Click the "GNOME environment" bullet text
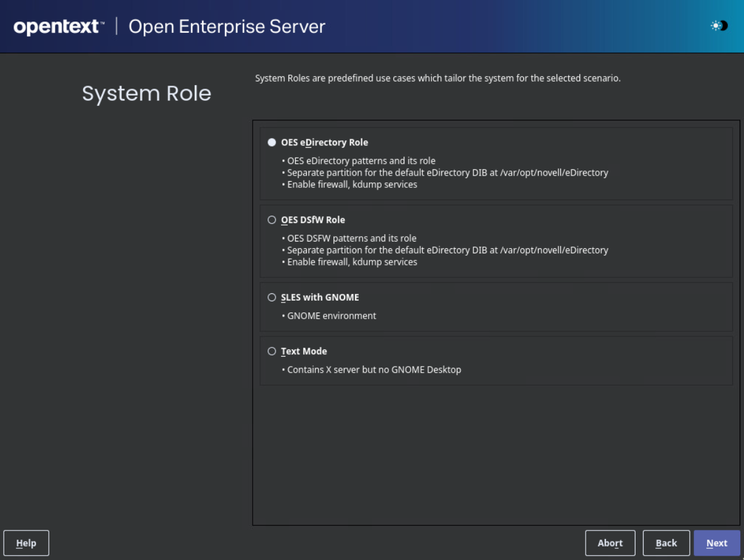Viewport: 744px width, 560px height. pos(332,315)
